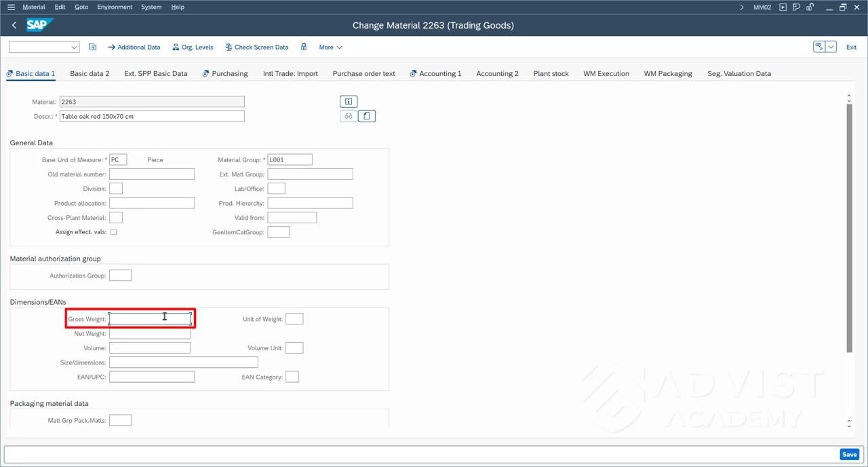The image size is (868, 467).
Task: Click the lock icon in toolbar
Action: (x=304, y=48)
